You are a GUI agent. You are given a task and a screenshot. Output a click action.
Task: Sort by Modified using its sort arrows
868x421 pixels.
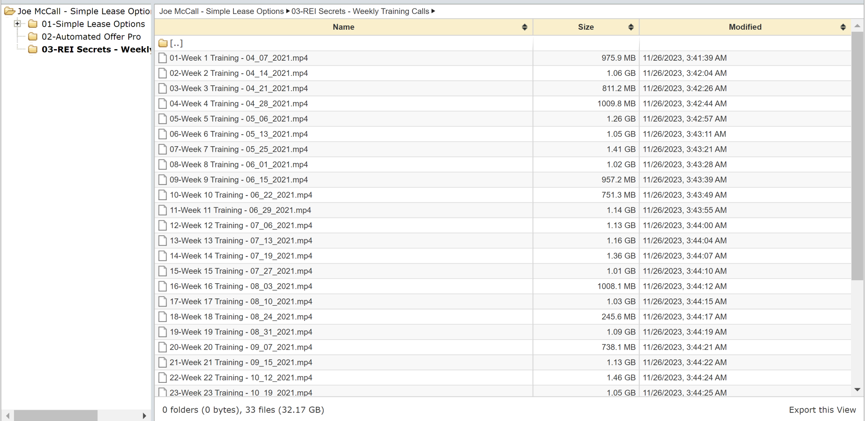coord(843,27)
